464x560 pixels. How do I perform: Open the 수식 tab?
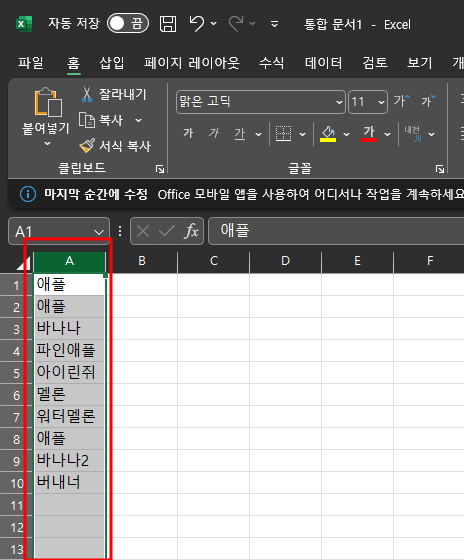point(271,63)
